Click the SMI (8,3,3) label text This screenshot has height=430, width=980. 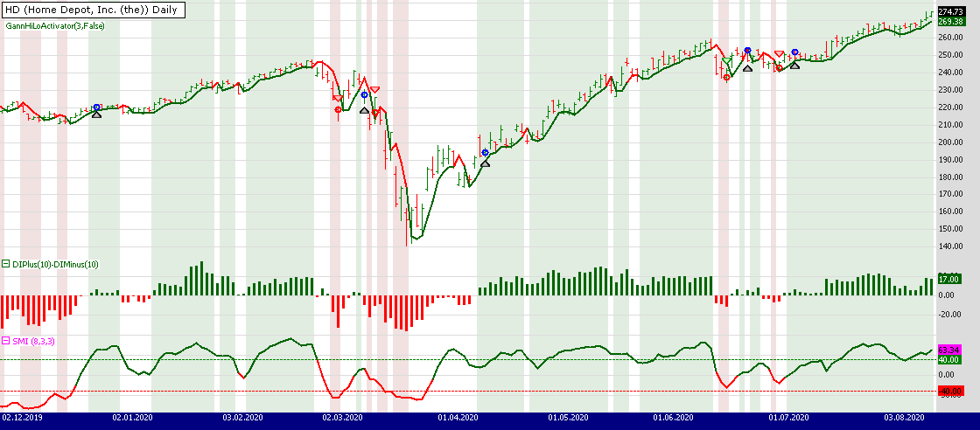click(34, 341)
